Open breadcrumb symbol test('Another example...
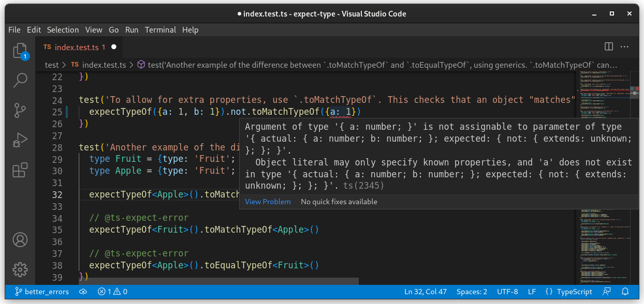 (377, 65)
